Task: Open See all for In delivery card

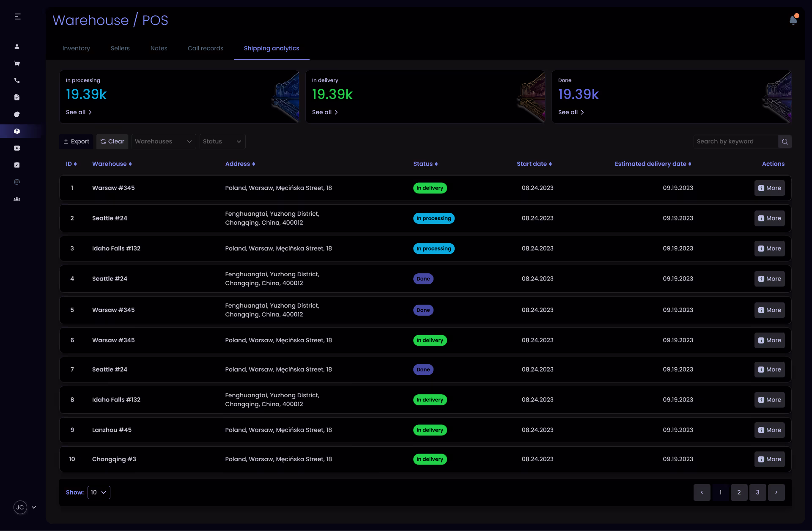Action: pyautogui.click(x=325, y=112)
